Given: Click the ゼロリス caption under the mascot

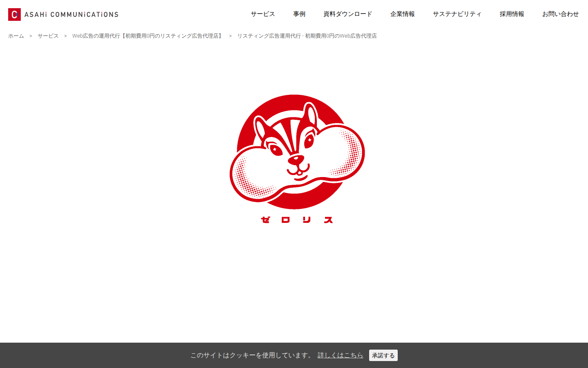Looking at the screenshot, I should point(297,220).
